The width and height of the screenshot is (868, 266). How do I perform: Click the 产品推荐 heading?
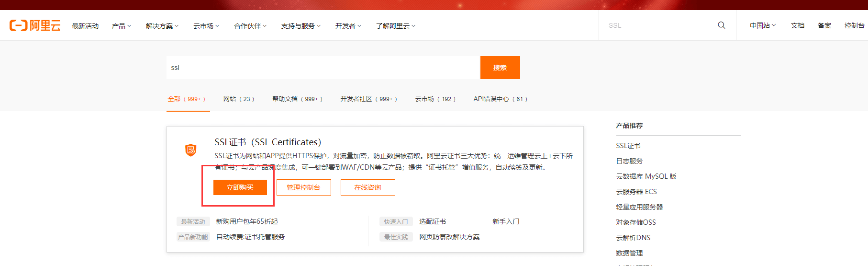point(629,126)
